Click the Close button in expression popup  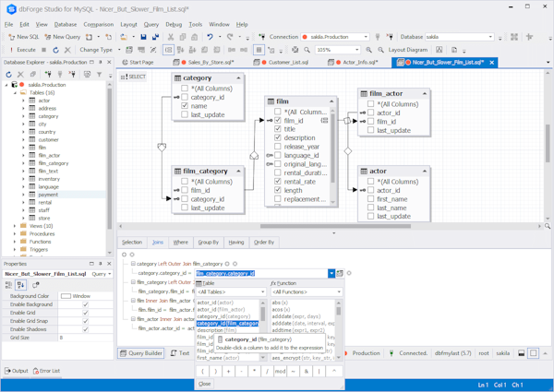coord(204,384)
